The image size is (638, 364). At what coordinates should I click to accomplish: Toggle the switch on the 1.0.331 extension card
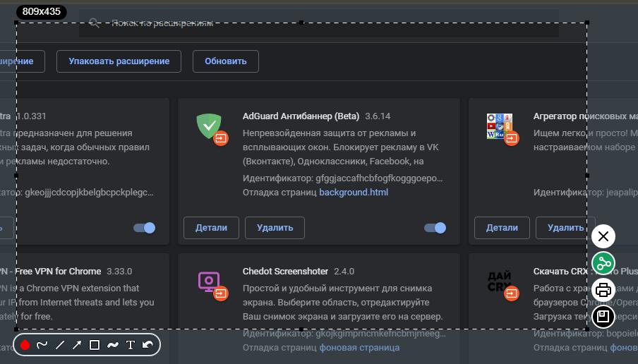[x=145, y=228]
